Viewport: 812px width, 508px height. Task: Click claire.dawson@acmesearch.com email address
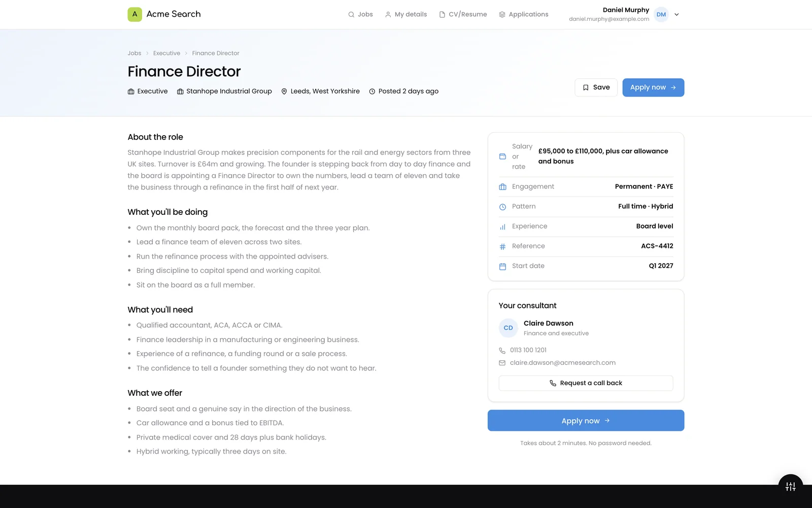pos(563,363)
